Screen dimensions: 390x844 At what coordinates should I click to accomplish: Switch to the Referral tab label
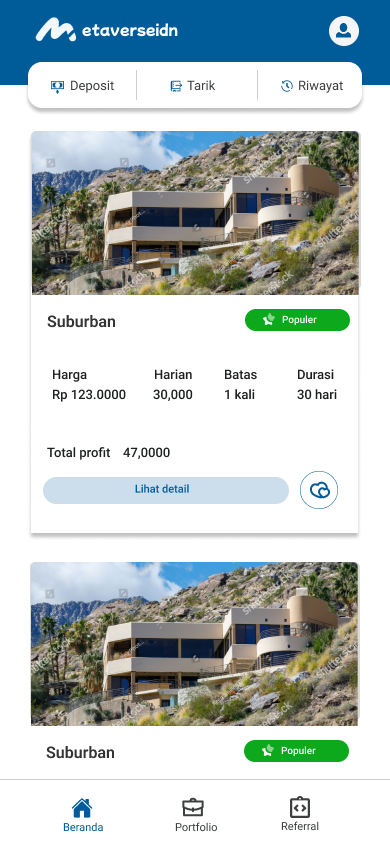[300, 826]
